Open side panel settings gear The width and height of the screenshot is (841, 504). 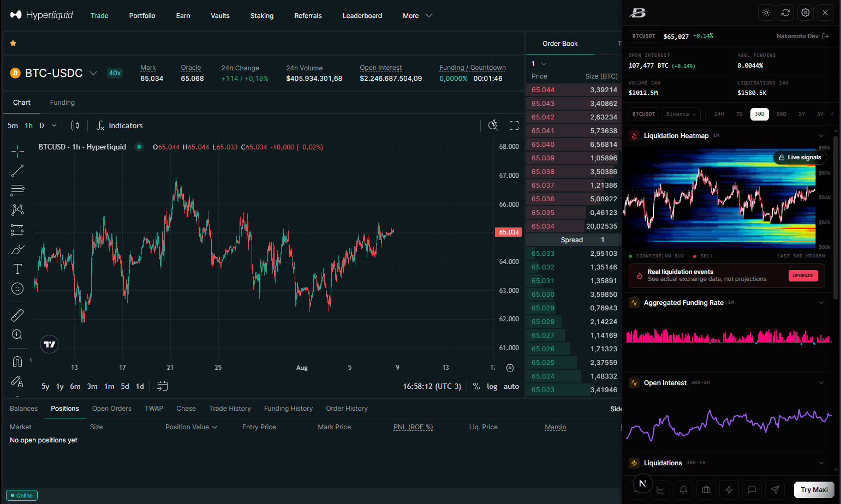tap(806, 13)
